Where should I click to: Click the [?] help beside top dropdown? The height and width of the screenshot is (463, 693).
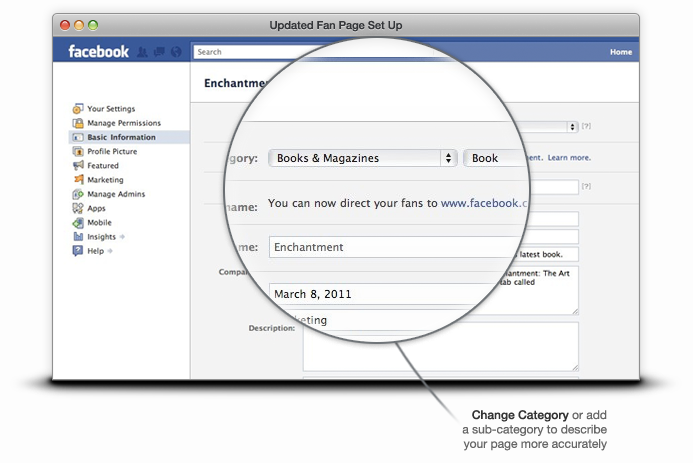tap(586, 126)
